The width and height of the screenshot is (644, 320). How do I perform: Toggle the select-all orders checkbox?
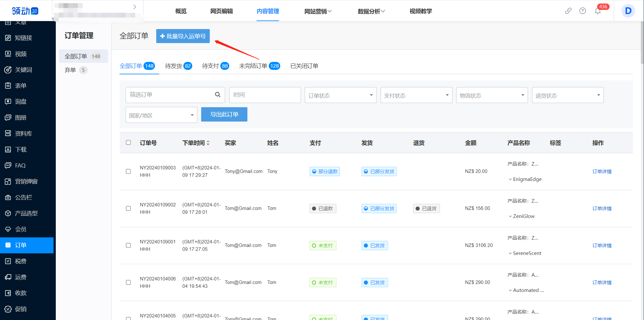[x=128, y=143]
